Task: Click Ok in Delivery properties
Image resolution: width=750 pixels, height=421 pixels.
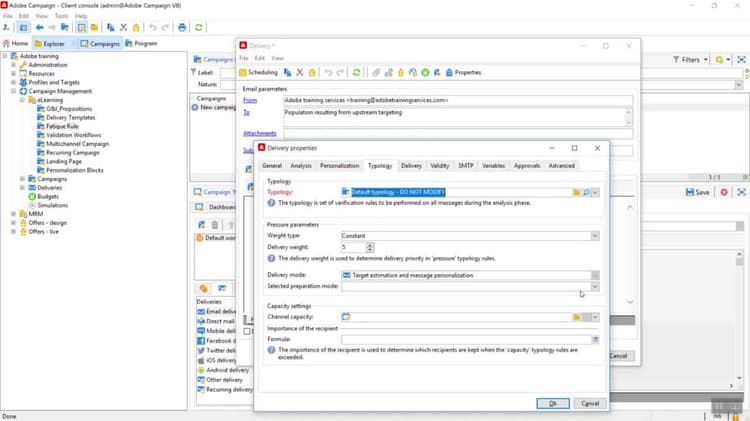Action: [x=553, y=404]
